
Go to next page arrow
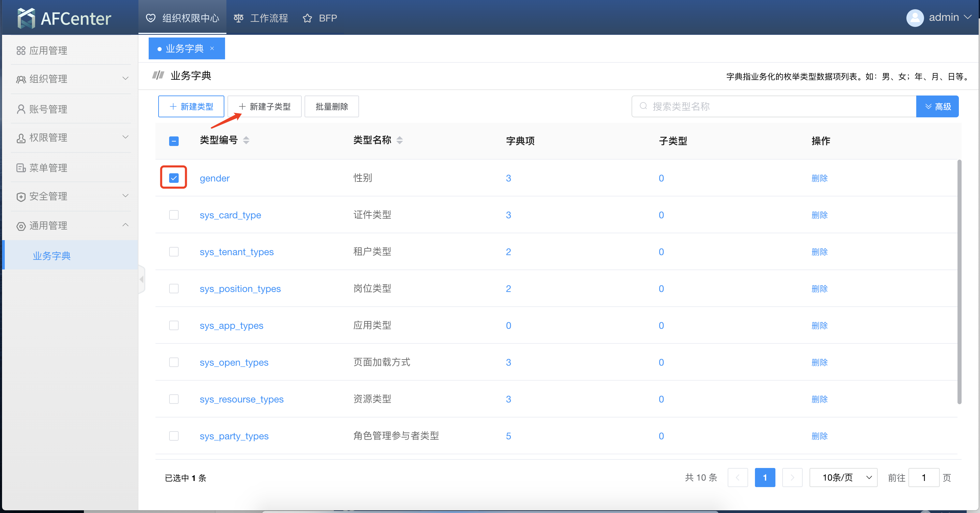792,477
